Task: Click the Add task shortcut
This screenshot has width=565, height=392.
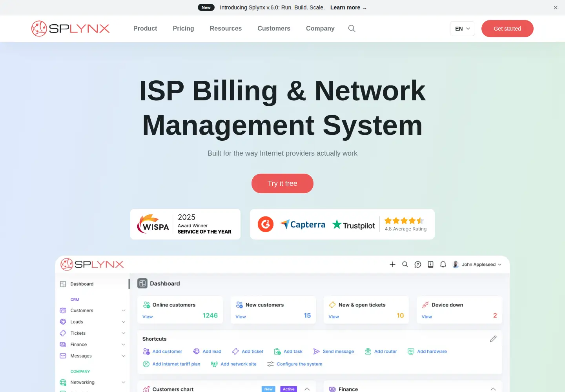Action: pos(288,352)
